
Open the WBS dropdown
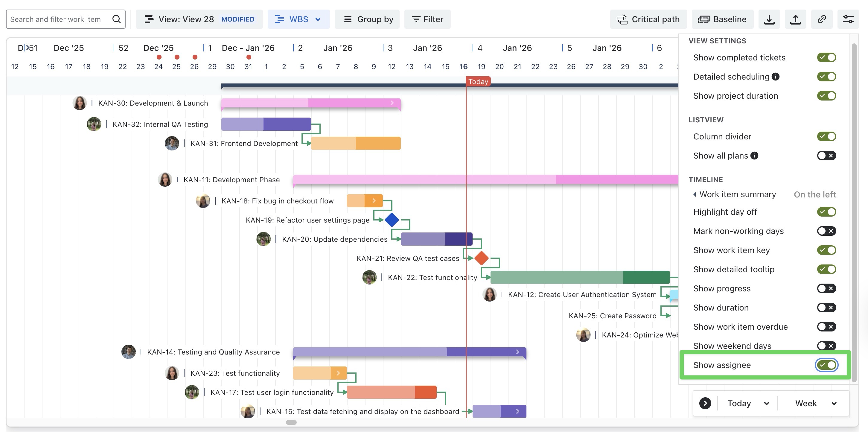coord(298,19)
